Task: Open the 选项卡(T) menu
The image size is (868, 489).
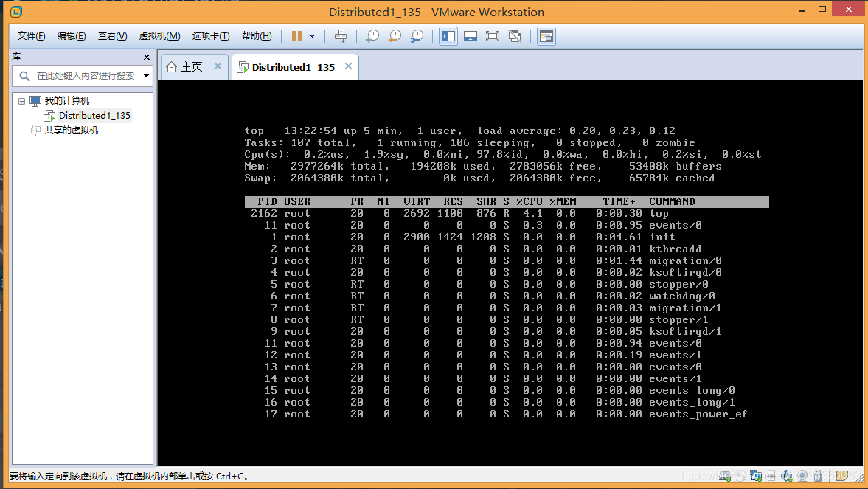Action: (x=211, y=36)
